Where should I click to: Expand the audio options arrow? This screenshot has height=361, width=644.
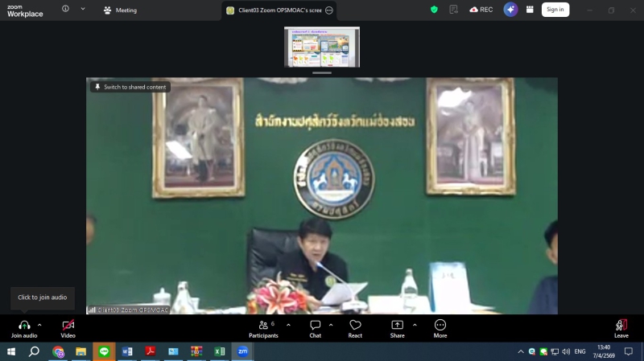pos(39,325)
